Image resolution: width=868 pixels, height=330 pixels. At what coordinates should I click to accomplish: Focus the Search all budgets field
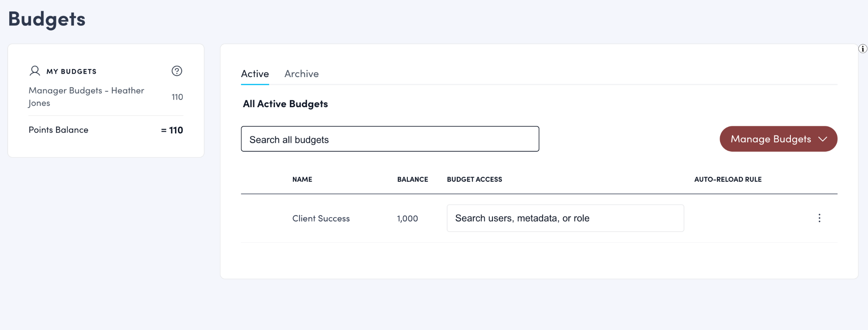pyautogui.click(x=389, y=139)
